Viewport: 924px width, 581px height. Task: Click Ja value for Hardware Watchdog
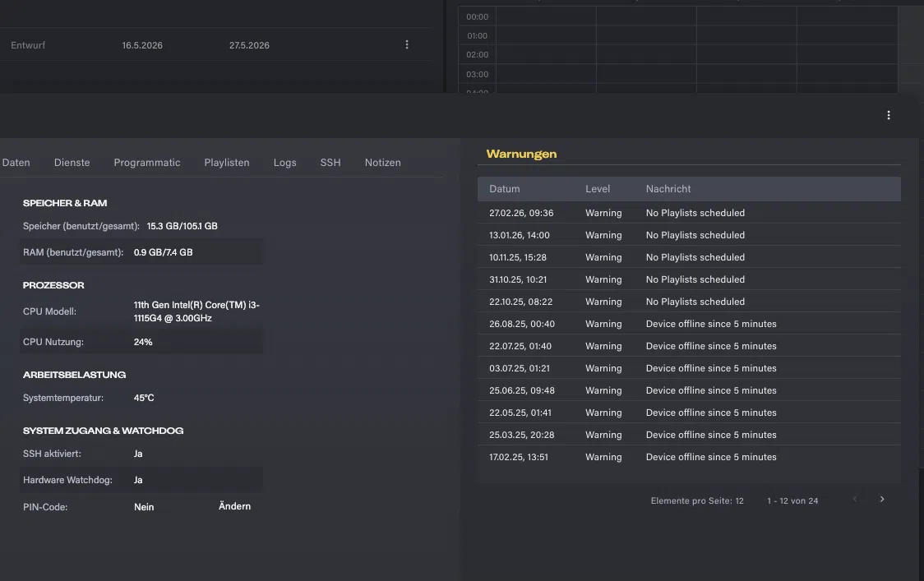pyautogui.click(x=138, y=480)
